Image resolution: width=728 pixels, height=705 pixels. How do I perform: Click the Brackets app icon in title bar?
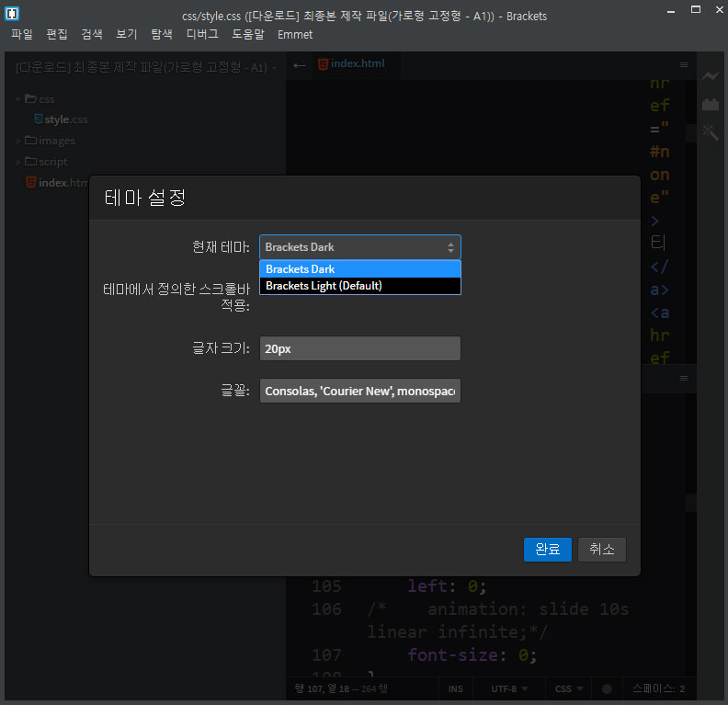12,14
